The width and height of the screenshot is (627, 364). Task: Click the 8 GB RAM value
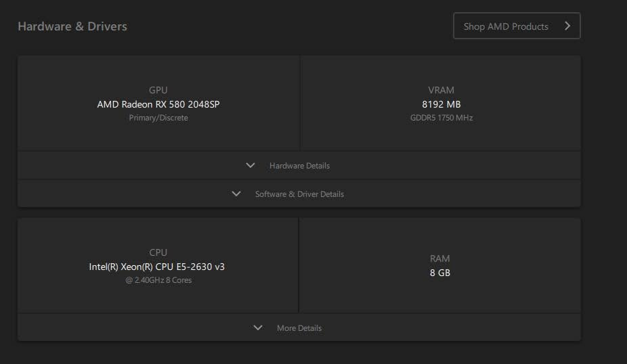point(440,273)
